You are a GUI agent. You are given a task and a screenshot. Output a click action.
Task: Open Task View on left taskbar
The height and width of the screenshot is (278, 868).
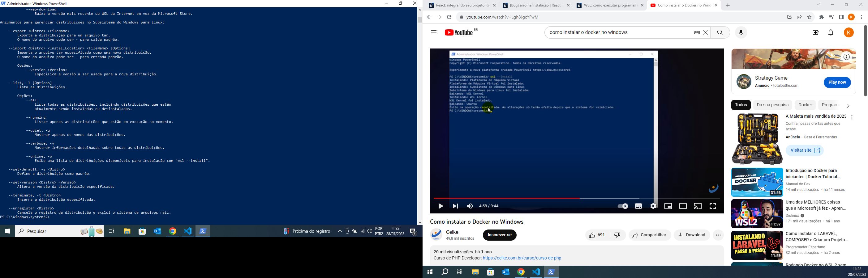112,231
